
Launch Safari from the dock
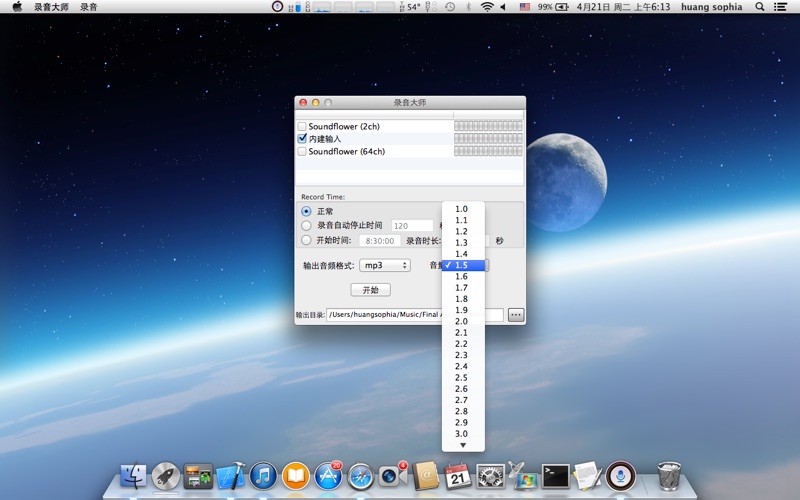pos(361,477)
